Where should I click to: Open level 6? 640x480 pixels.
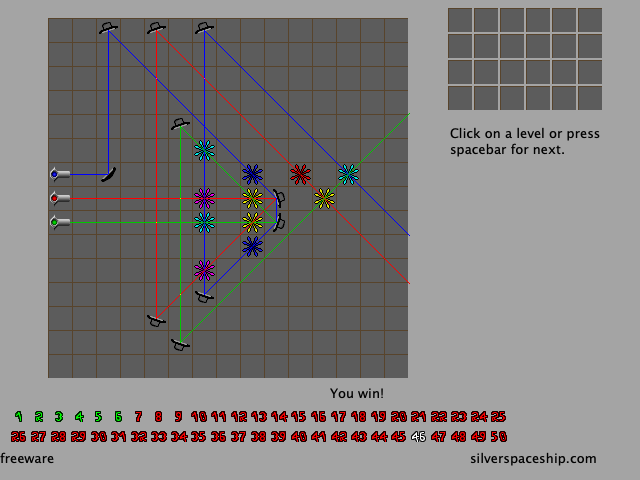(118, 417)
